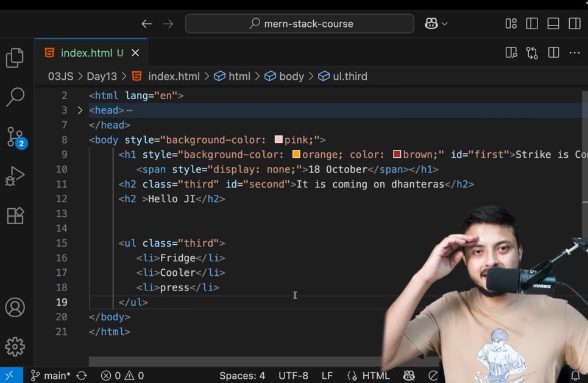The height and width of the screenshot is (383, 588).
Task: Close the index.html tab
Action: click(135, 53)
